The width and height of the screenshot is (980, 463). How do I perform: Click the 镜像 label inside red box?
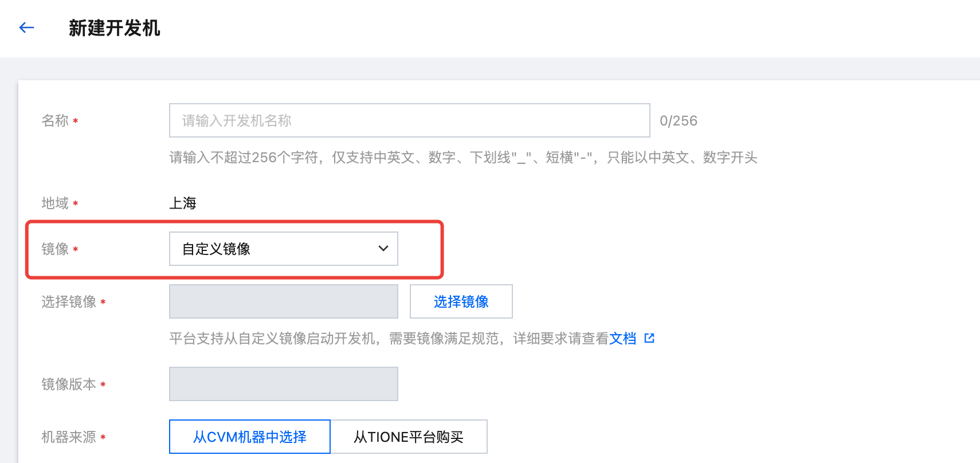tap(55, 249)
